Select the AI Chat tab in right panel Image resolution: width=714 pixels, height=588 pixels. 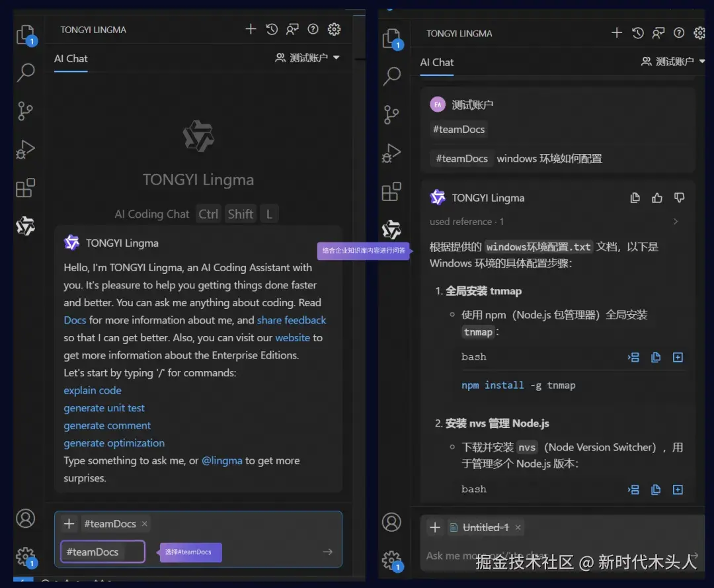pos(437,62)
